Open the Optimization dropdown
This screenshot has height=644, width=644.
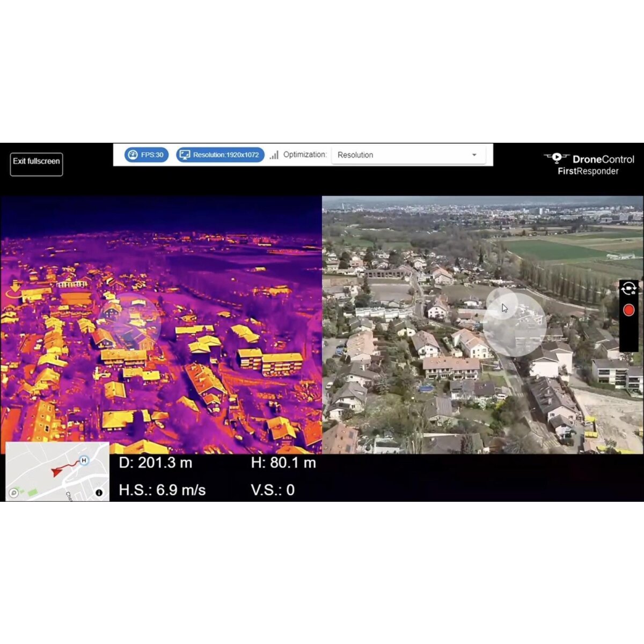[408, 155]
